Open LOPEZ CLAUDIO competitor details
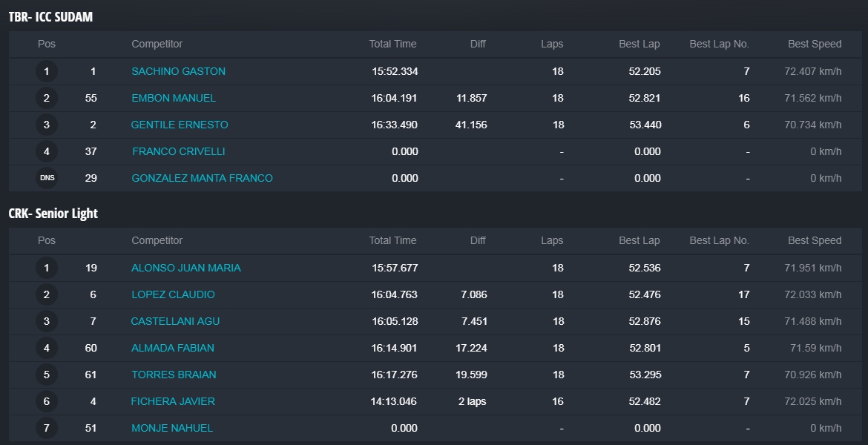Viewport: 868px width, 445px height. (x=173, y=294)
